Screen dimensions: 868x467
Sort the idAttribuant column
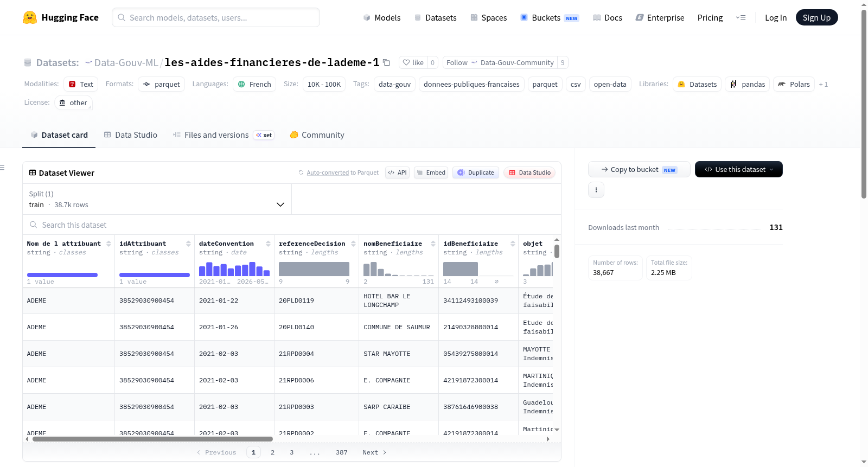(x=188, y=244)
